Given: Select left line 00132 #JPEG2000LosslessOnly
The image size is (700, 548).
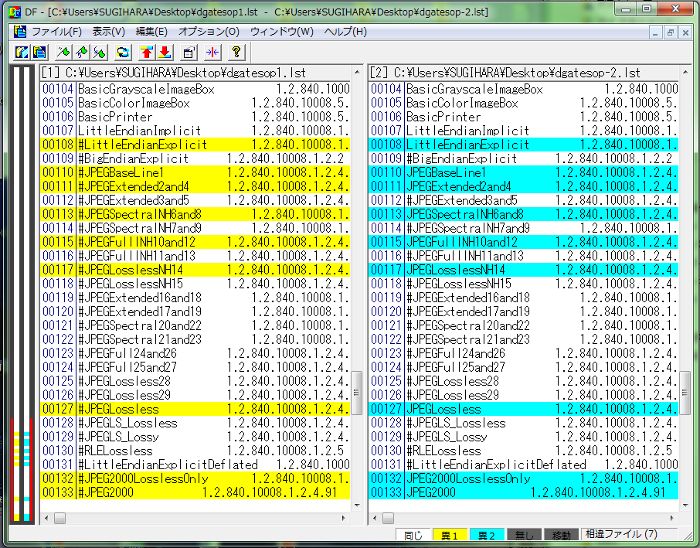Looking at the screenshot, I should click(x=195, y=478).
